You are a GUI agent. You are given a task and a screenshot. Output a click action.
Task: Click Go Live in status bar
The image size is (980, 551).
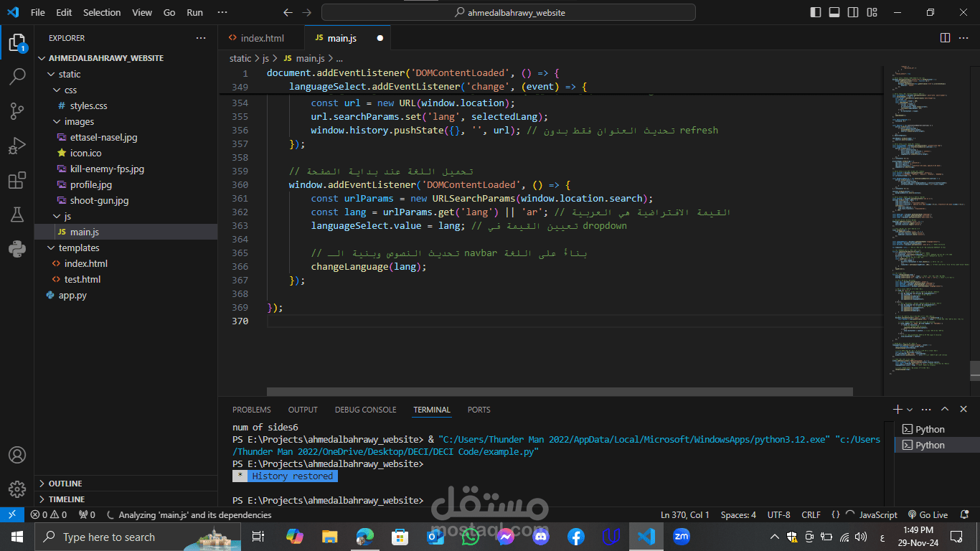click(928, 514)
